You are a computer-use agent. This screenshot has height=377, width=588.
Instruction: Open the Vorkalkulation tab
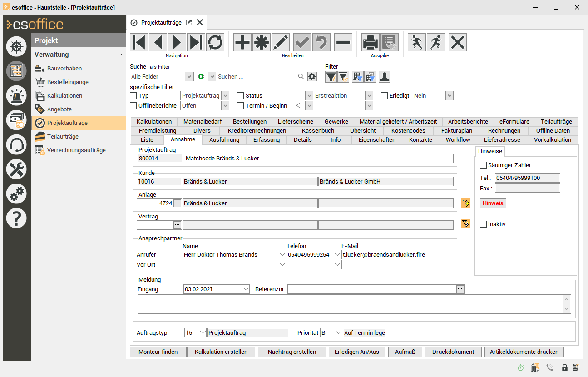point(553,140)
